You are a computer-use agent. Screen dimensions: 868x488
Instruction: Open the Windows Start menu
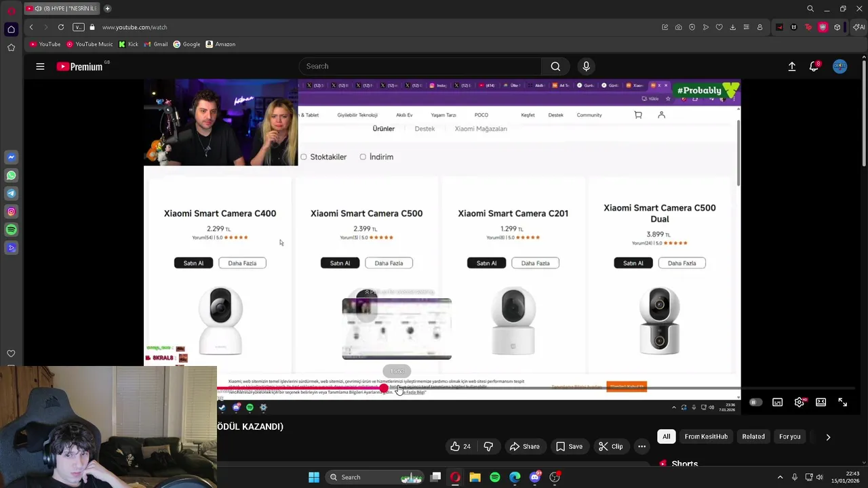(313, 477)
